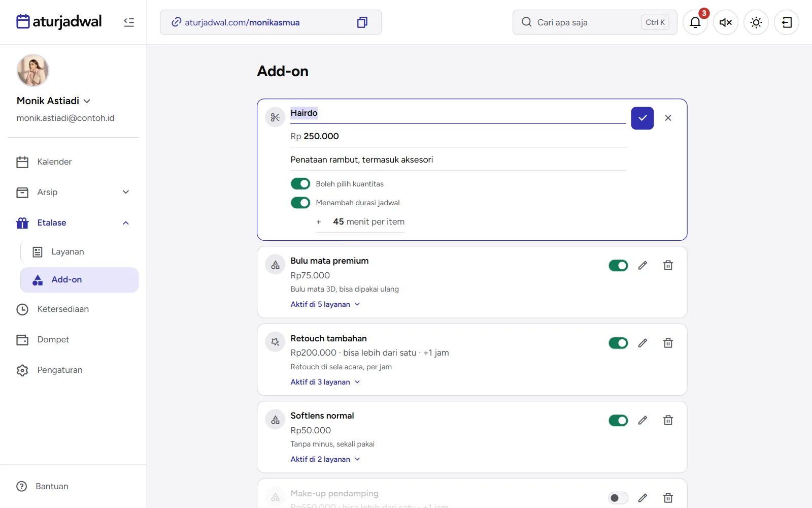Open Bantuan help link
The width and height of the screenshot is (812, 508).
pos(43,487)
